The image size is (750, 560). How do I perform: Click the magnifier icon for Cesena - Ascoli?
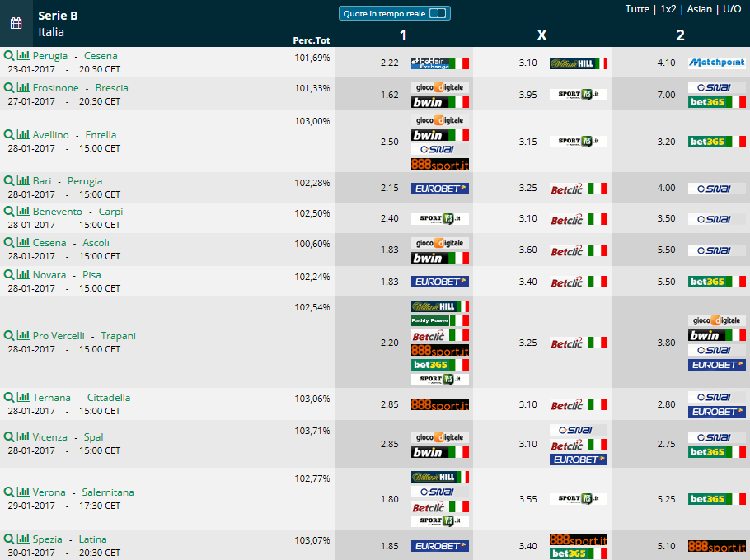tap(8, 242)
